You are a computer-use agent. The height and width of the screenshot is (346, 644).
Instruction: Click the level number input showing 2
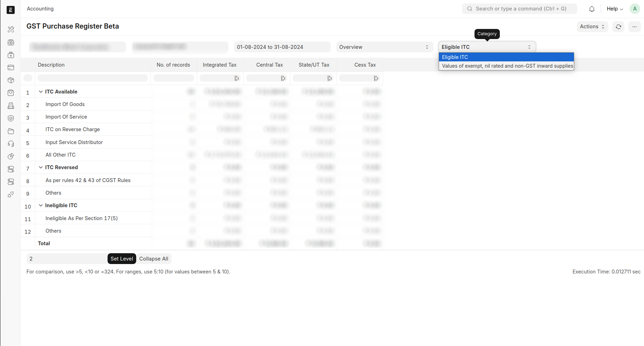coord(67,259)
